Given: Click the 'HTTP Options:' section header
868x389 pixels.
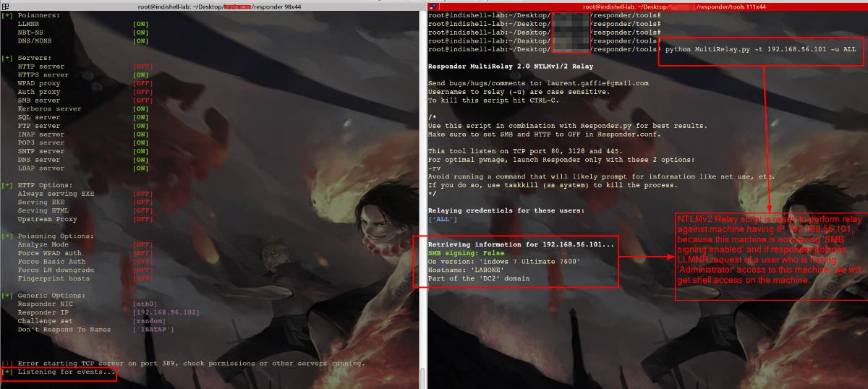Looking at the screenshot, I should (x=44, y=185).
